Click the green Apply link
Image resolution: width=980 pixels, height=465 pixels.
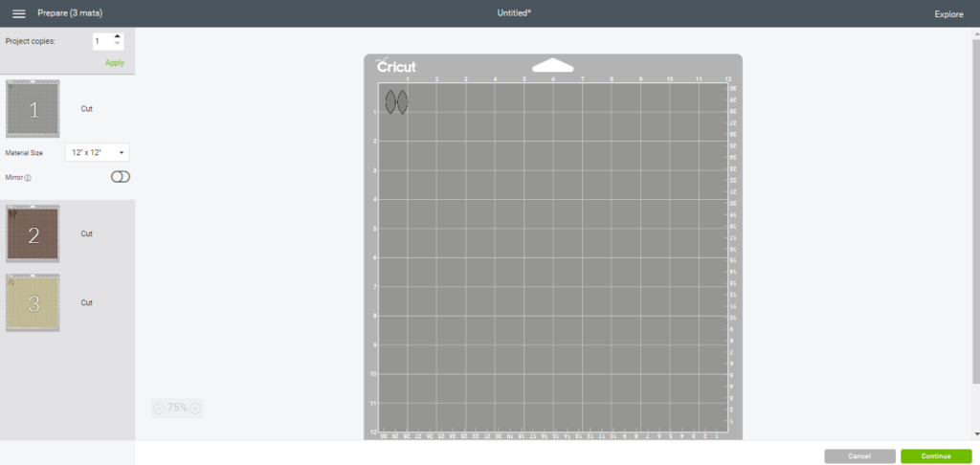pyautogui.click(x=115, y=62)
